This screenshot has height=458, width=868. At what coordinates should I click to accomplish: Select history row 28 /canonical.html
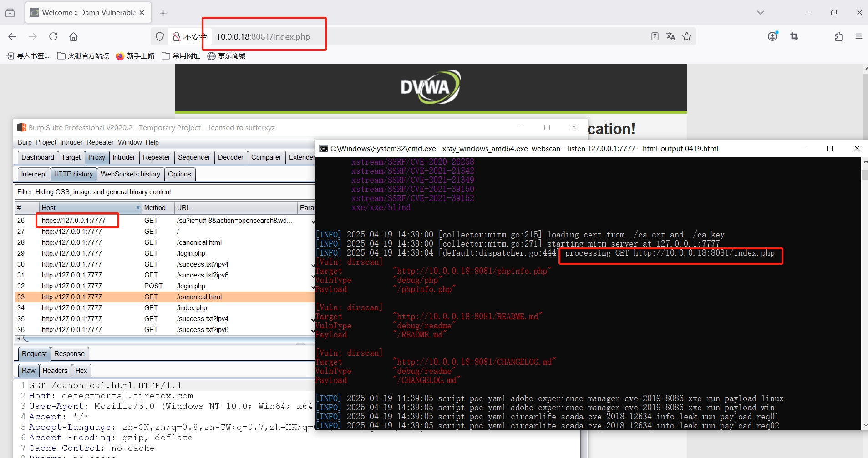click(x=165, y=242)
